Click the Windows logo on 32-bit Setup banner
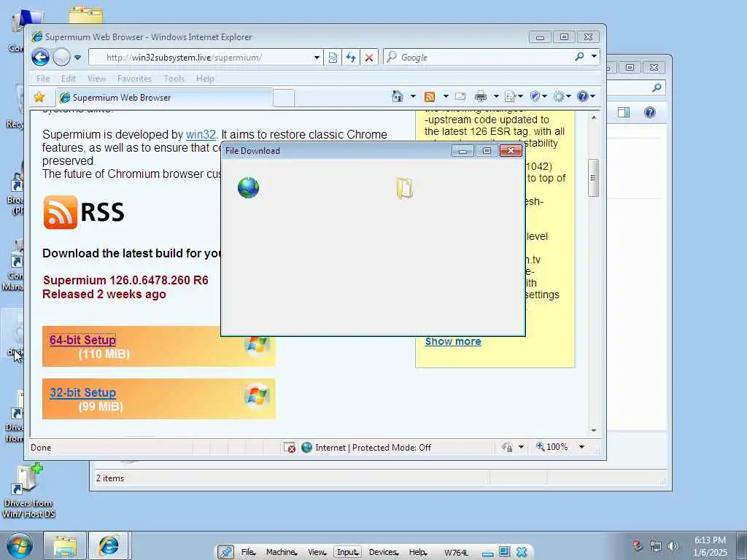 pyautogui.click(x=257, y=396)
